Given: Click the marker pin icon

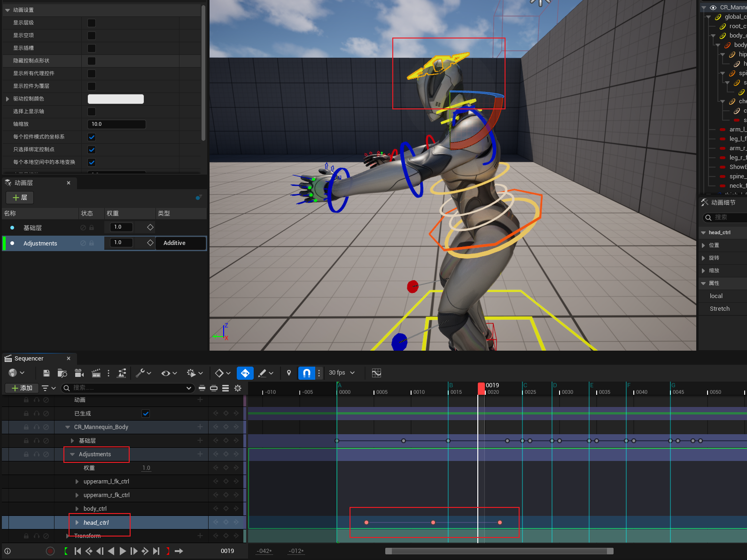Looking at the screenshot, I should click(x=289, y=373).
